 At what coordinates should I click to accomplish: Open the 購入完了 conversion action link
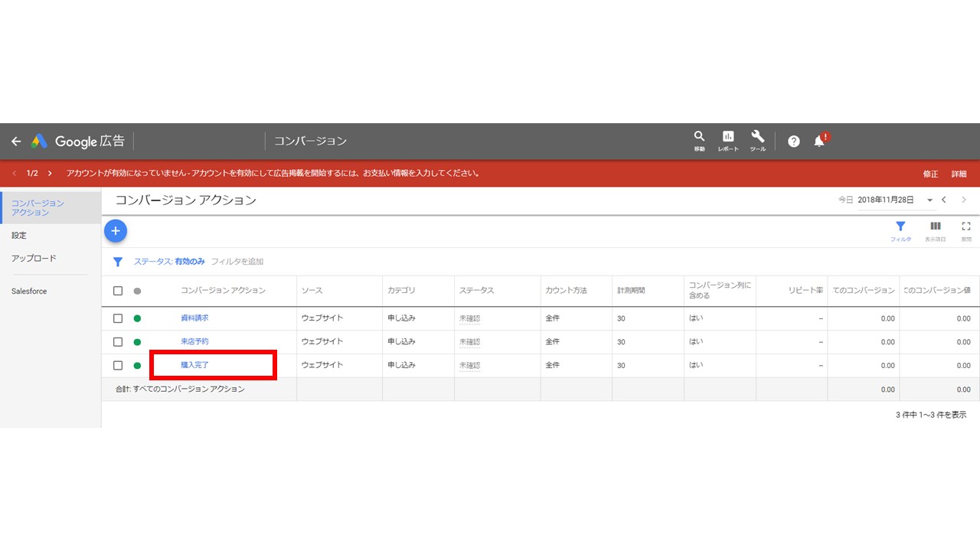[194, 366]
